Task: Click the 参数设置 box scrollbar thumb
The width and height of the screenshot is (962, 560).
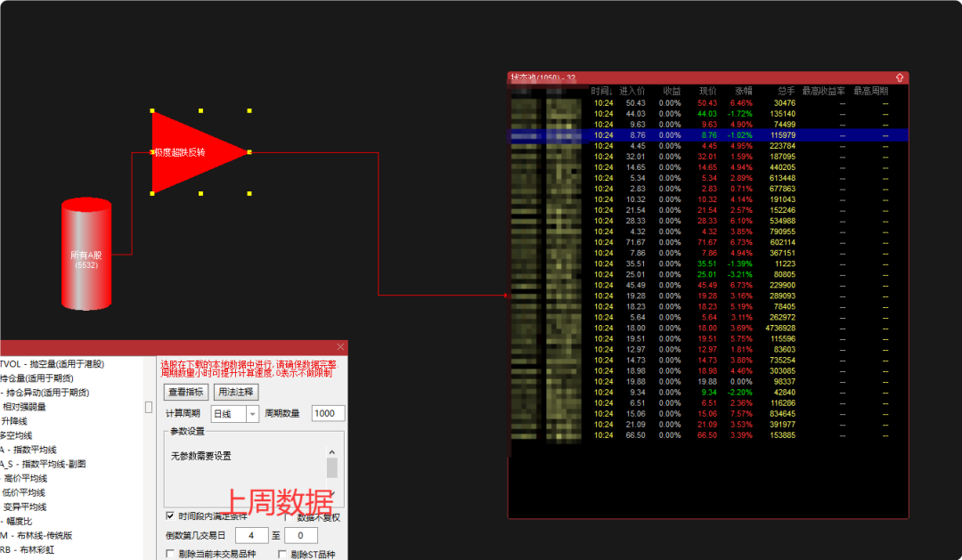Action: (x=332, y=467)
